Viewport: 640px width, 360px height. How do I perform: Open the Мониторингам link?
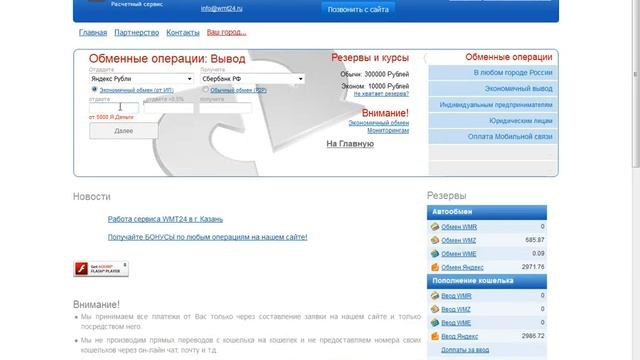[x=388, y=131]
